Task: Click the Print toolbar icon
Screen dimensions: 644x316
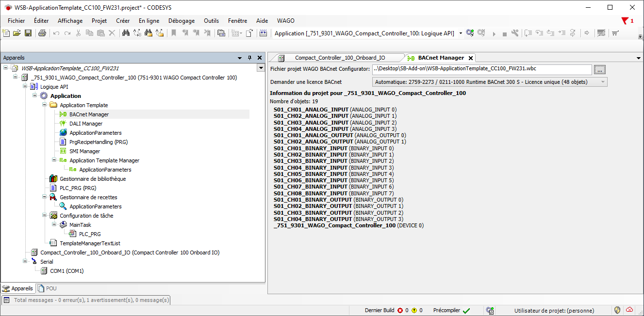Action: pyautogui.click(x=42, y=33)
